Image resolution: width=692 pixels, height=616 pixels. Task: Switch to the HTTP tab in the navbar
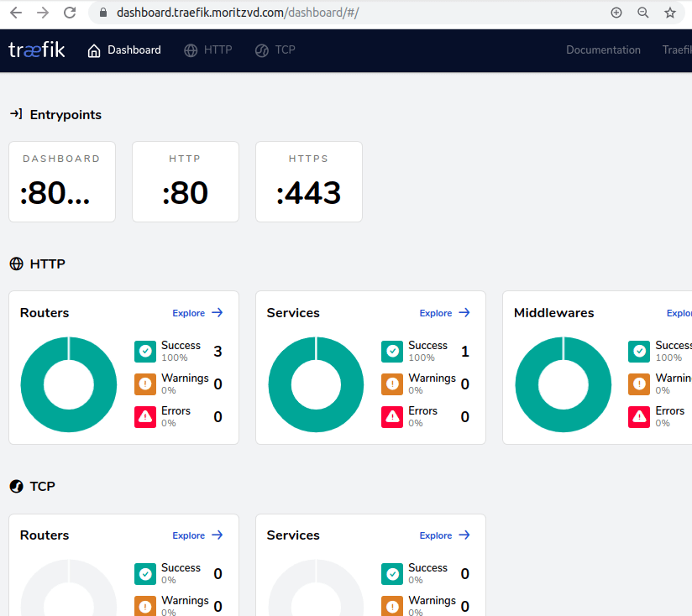[207, 50]
